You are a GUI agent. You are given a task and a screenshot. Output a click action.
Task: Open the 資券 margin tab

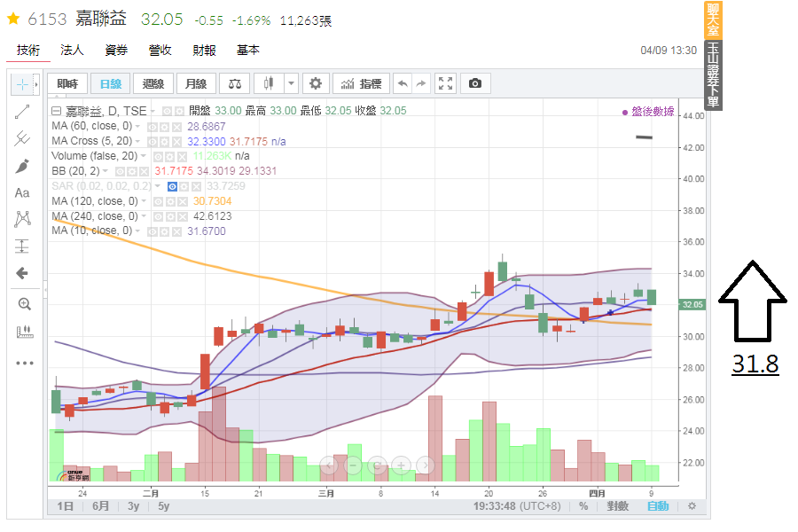tap(116, 50)
